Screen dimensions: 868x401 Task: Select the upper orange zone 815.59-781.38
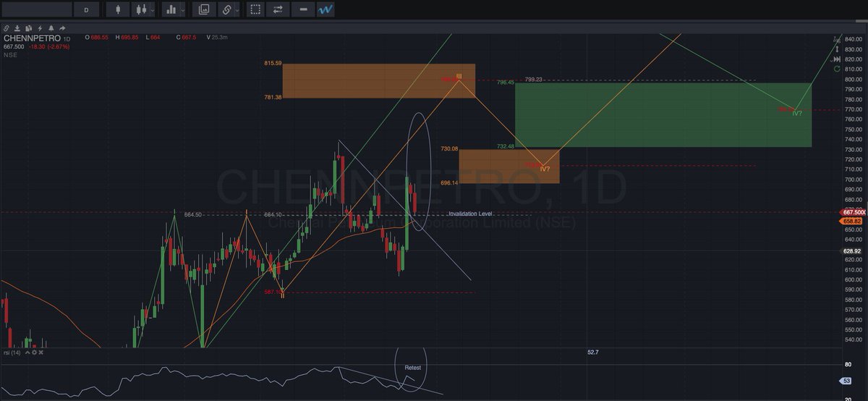coord(378,81)
